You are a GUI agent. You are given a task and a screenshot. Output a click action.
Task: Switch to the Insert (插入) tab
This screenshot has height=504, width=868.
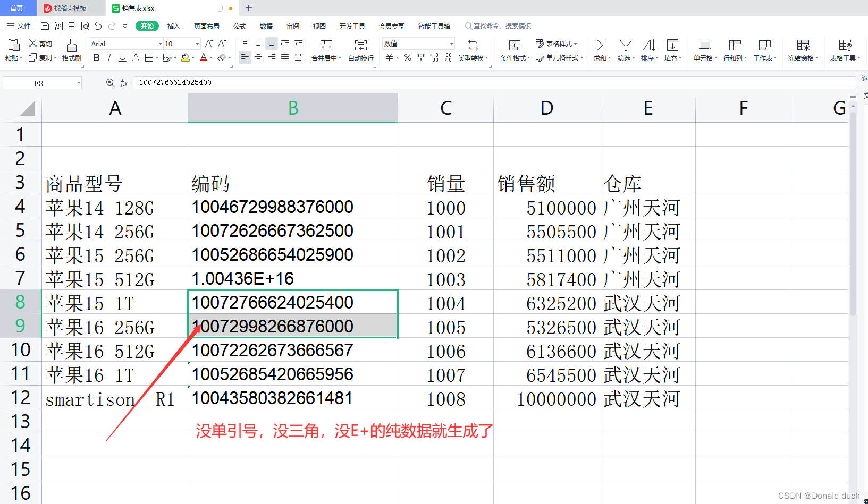pos(174,26)
